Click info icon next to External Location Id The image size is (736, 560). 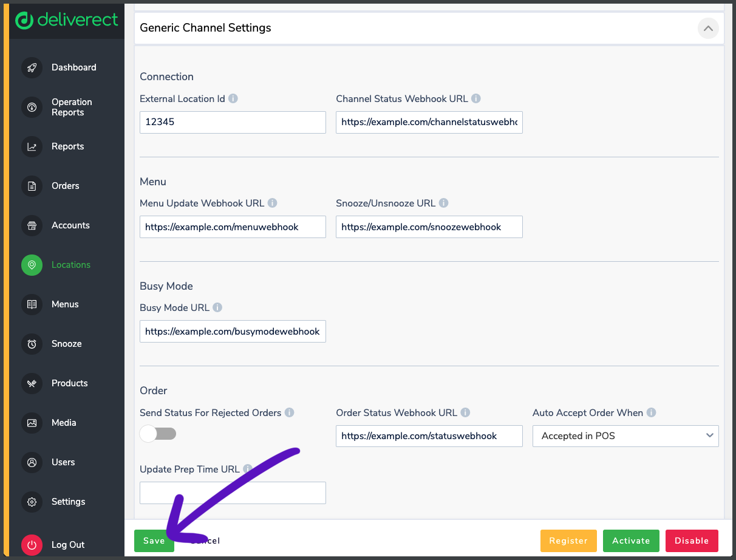(x=233, y=98)
